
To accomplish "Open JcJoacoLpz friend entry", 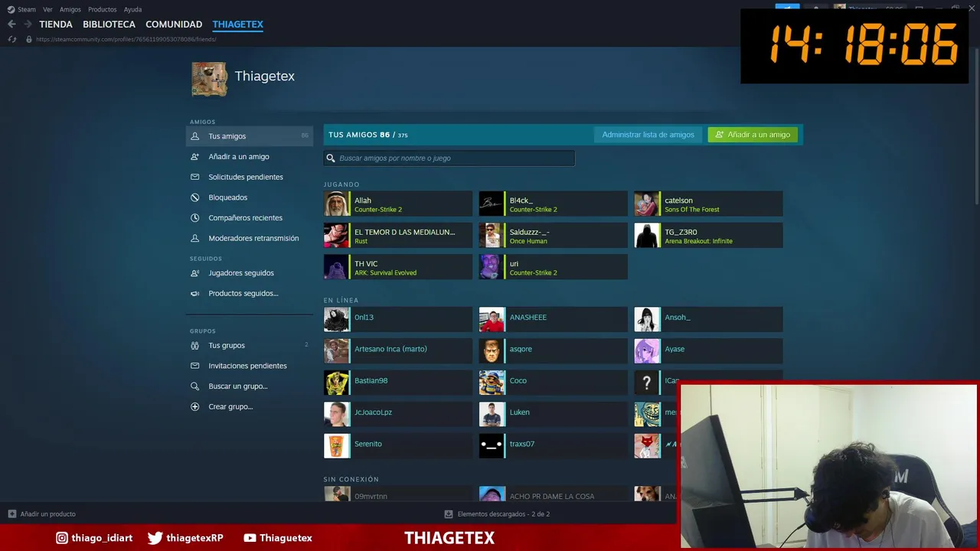I will [397, 414].
